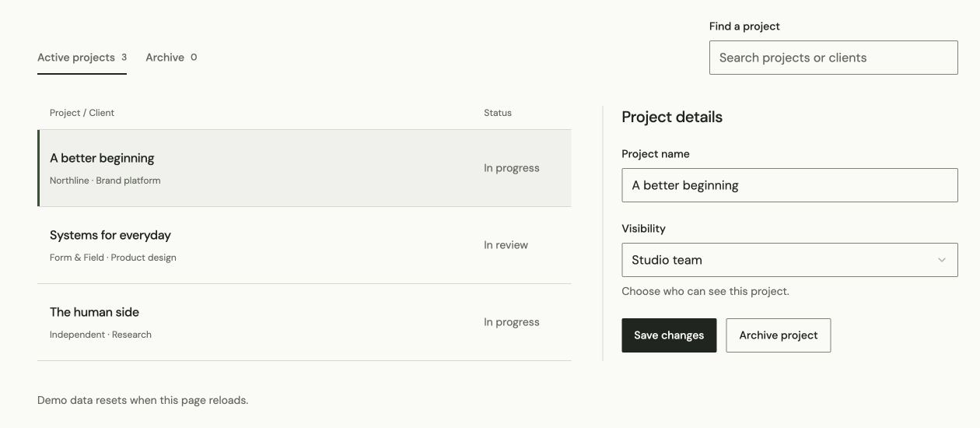Open the Visibility dropdown showing Studio team

(x=789, y=260)
